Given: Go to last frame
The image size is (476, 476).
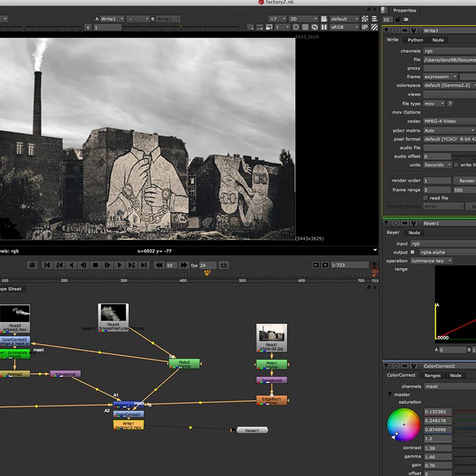Looking at the screenshot, I should pos(144,265).
